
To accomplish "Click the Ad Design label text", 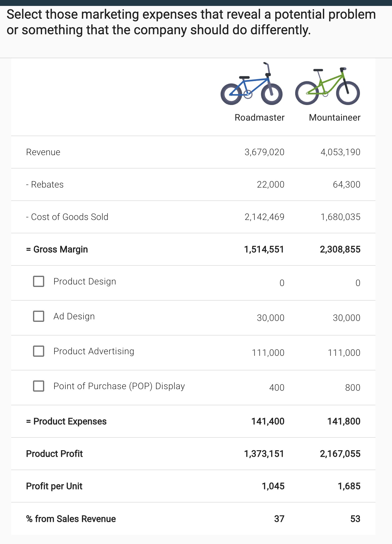I will click(74, 316).
